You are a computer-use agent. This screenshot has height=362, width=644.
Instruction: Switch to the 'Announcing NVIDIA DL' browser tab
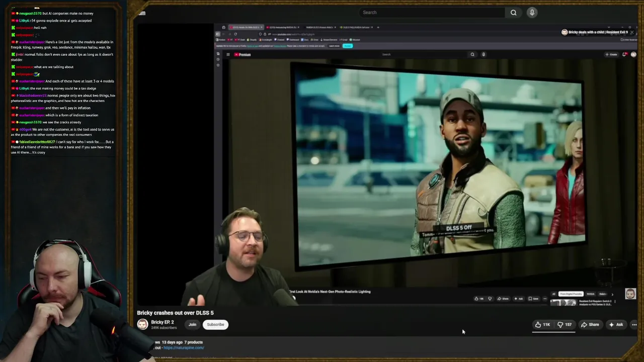coord(282,27)
